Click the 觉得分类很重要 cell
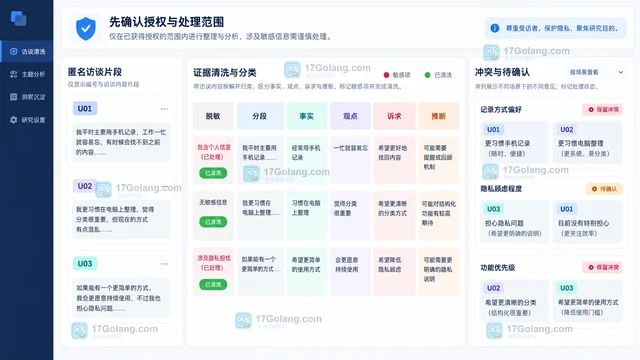The height and width of the screenshot is (360, 640). 350,216
